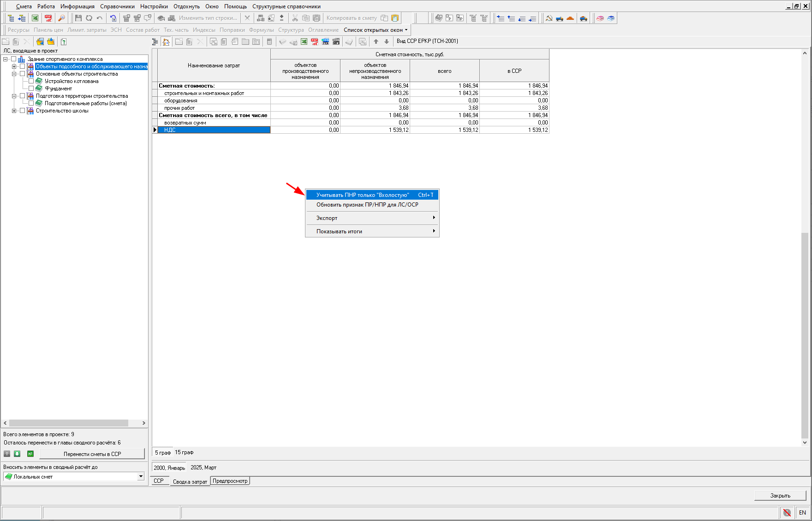Image resolution: width=812 pixels, height=521 pixels.
Task: Check the box next to Устройство котлована
Action: pyautogui.click(x=31, y=81)
